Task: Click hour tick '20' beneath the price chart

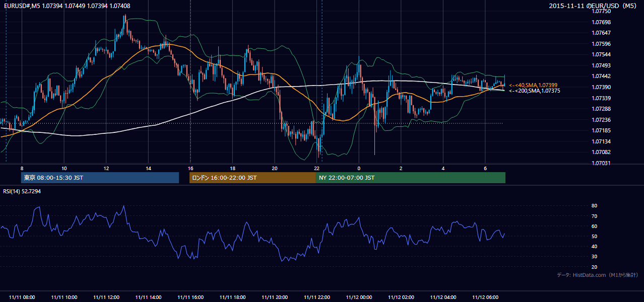Action: [x=275, y=168]
